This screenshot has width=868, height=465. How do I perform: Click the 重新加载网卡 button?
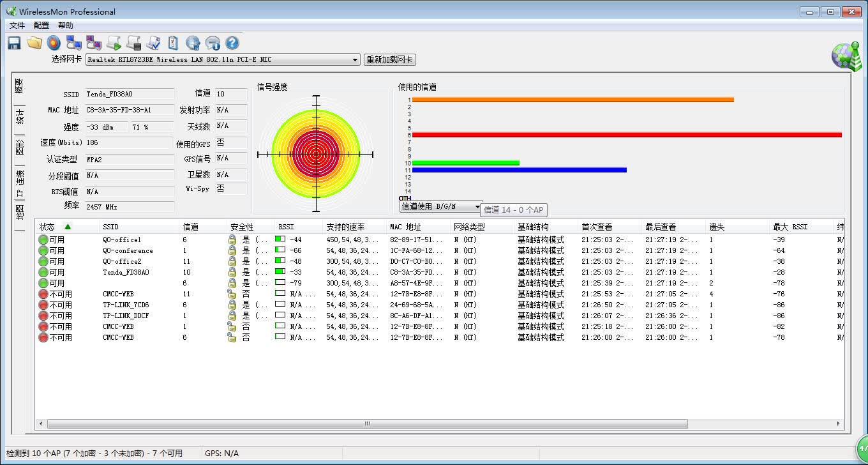coord(389,59)
